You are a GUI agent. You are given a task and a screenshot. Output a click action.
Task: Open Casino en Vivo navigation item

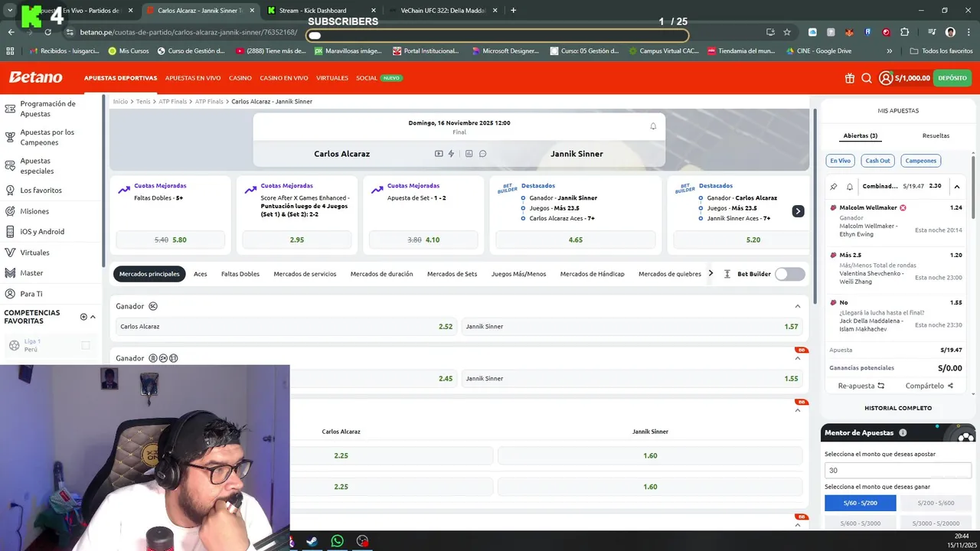point(284,78)
